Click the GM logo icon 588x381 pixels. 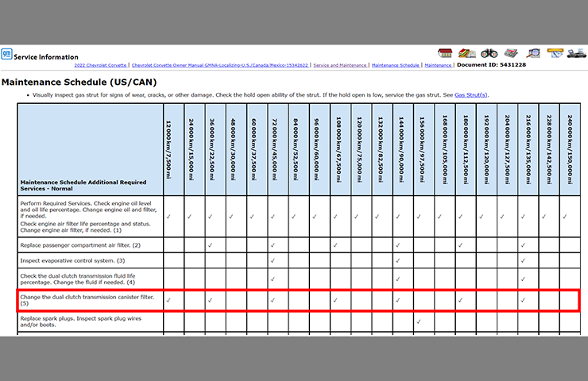click(x=6, y=56)
